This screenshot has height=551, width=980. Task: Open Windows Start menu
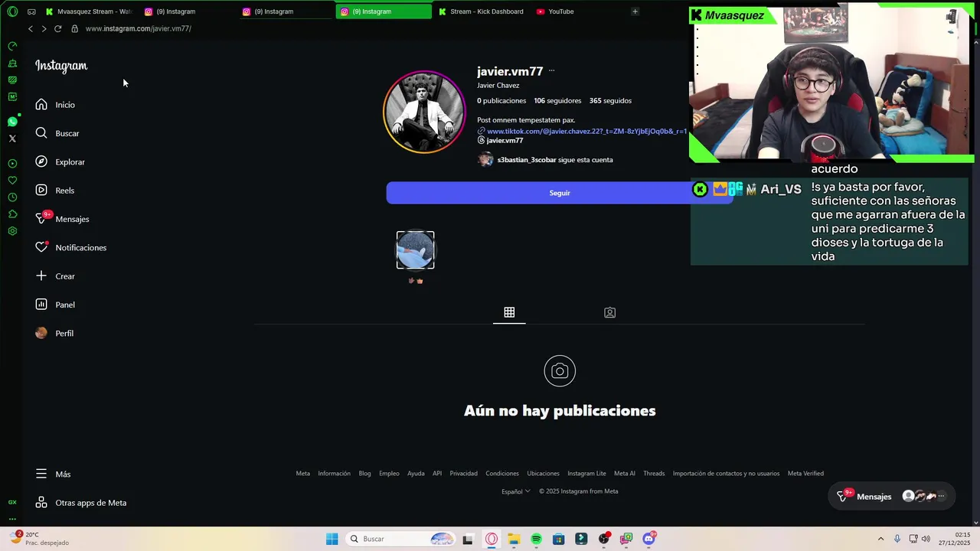332,539
